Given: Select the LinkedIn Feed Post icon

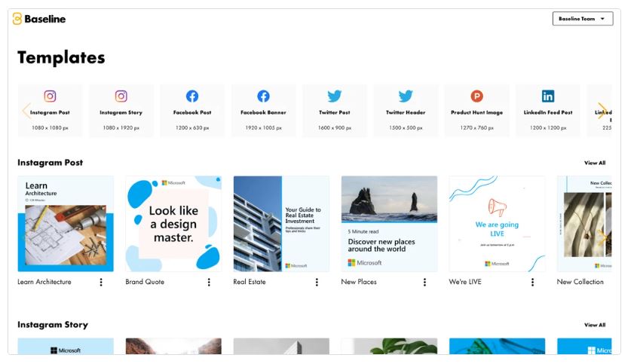Looking at the screenshot, I should pyautogui.click(x=548, y=96).
